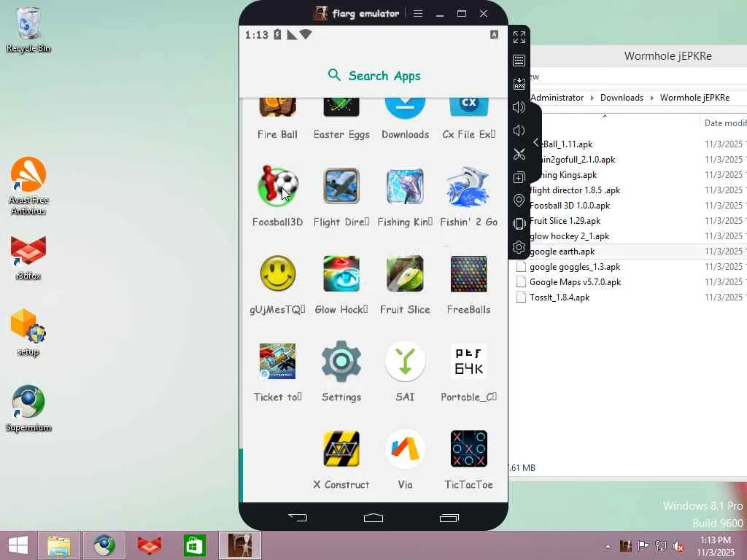Click the multi-instance add icon in sidebar
Screen dimensions: 747x560
click(519, 177)
